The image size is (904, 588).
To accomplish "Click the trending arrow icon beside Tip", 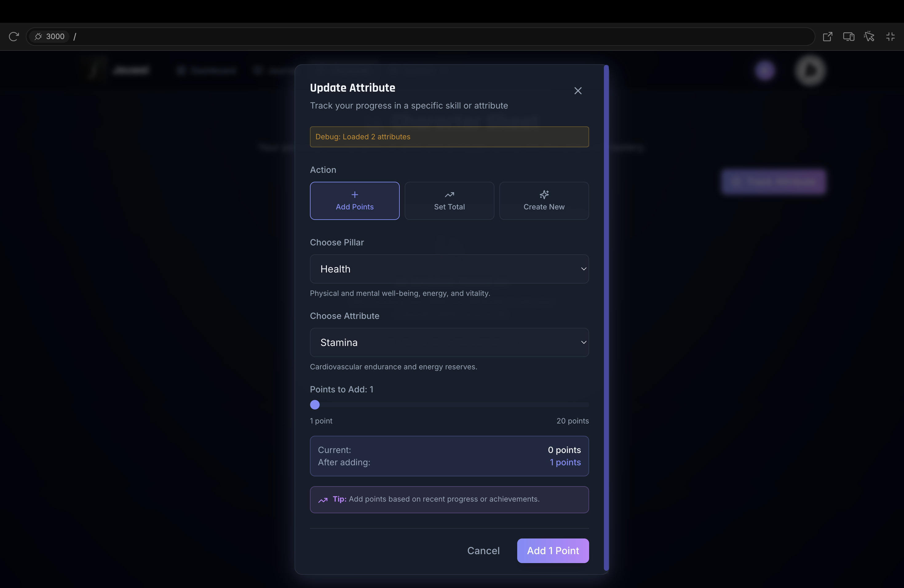I will tap(323, 500).
